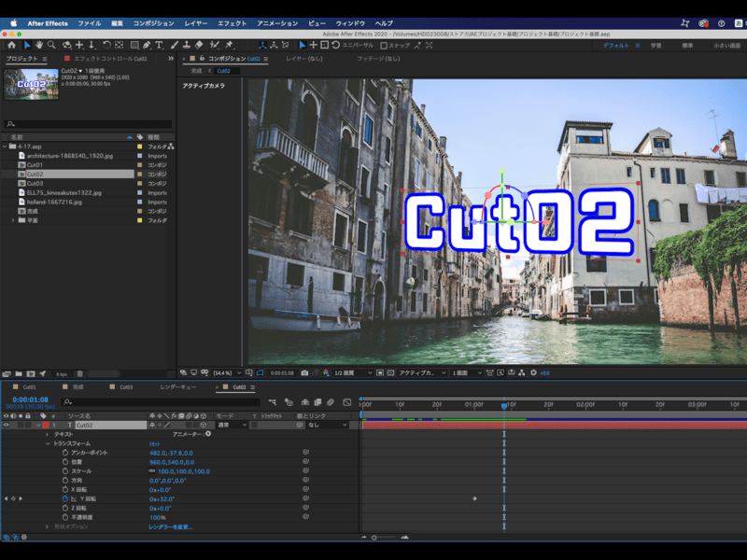Screen dimensions: 747x560
Task: Select the Rectangle shape tool
Action: tap(134, 45)
